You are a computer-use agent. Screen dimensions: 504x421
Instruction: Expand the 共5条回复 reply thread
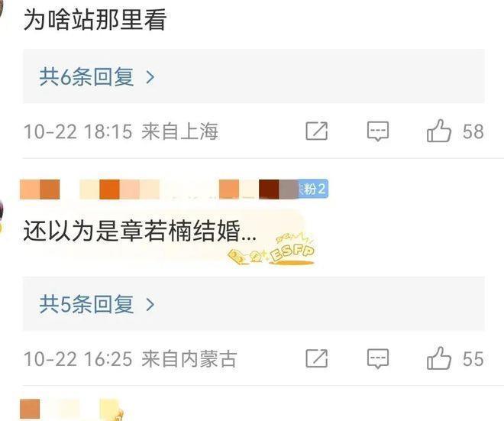tap(254, 303)
